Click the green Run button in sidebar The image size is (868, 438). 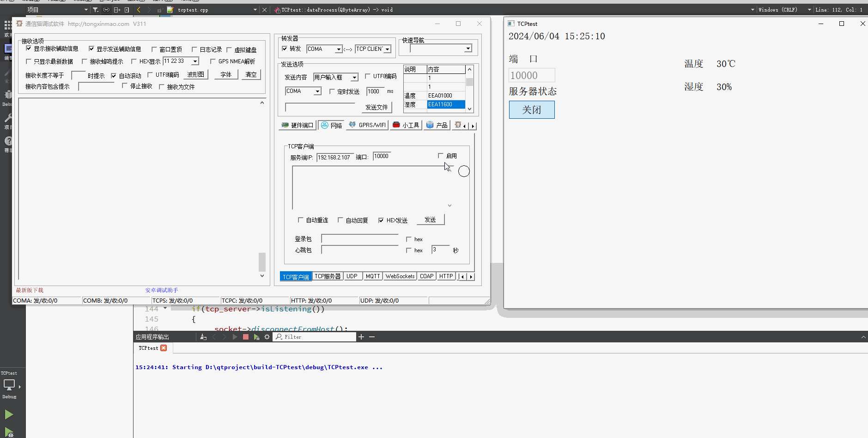pyautogui.click(x=9, y=414)
